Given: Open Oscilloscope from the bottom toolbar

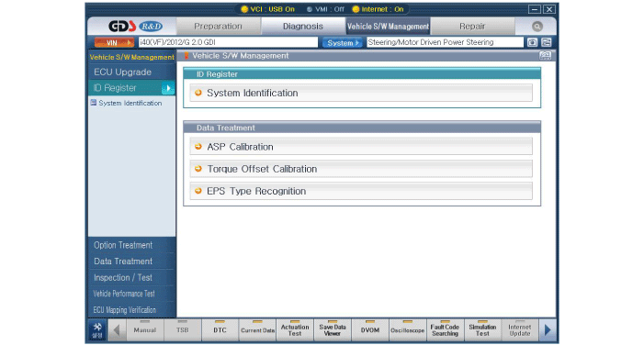Looking at the screenshot, I should [x=407, y=329].
